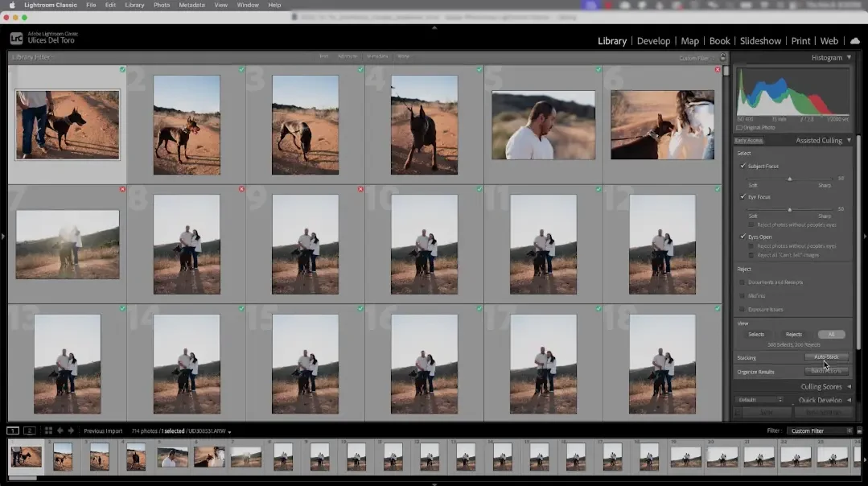Show left panel with edge arrow
The image size is (868, 486).
pos(2,237)
